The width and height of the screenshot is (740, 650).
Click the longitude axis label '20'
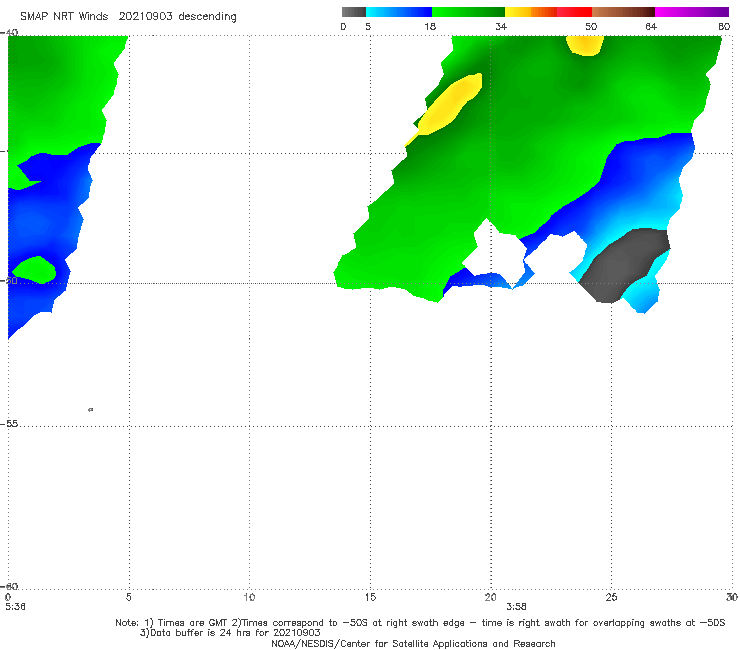490,598
